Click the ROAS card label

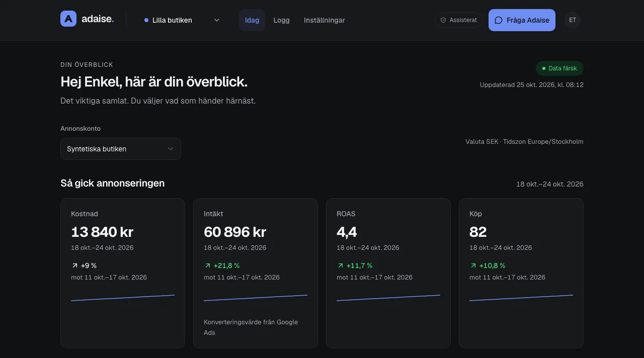(x=346, y=214)
